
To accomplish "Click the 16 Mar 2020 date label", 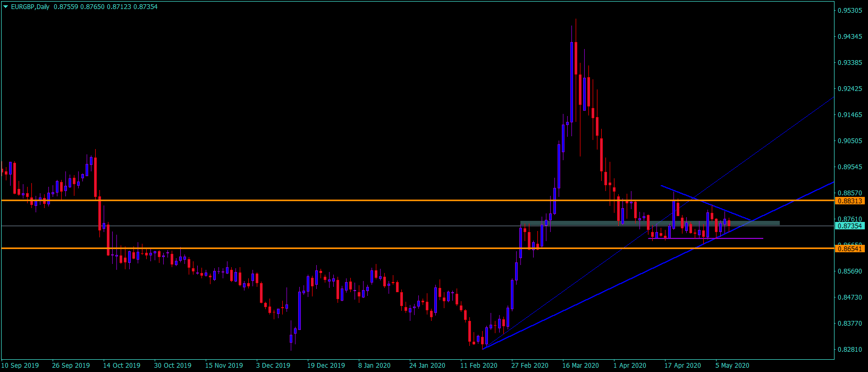I will click(580, 366).
